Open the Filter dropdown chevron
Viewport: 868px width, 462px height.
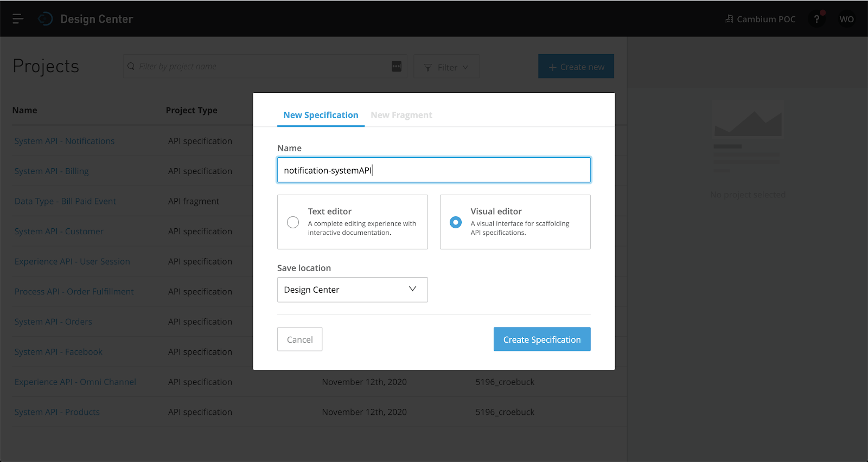(x=465, y=67)
